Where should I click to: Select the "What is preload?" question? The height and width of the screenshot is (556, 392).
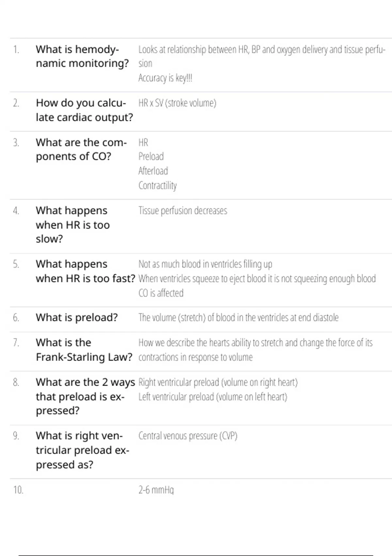point(77,318)
